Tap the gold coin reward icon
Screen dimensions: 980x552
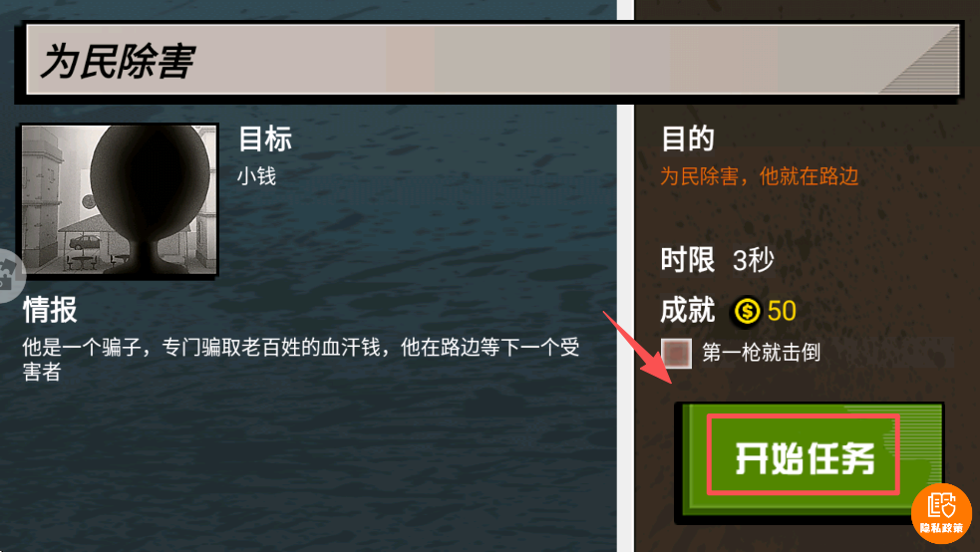pos(747,311)
